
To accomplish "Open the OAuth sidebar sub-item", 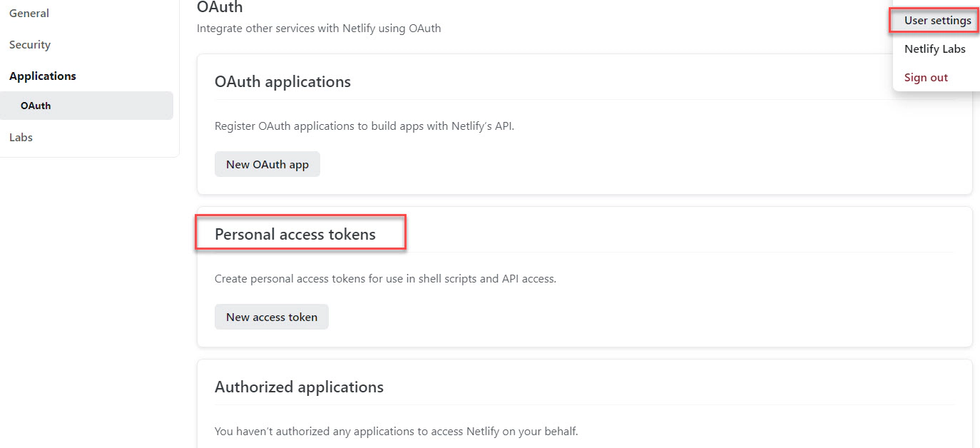I will 86,106.
